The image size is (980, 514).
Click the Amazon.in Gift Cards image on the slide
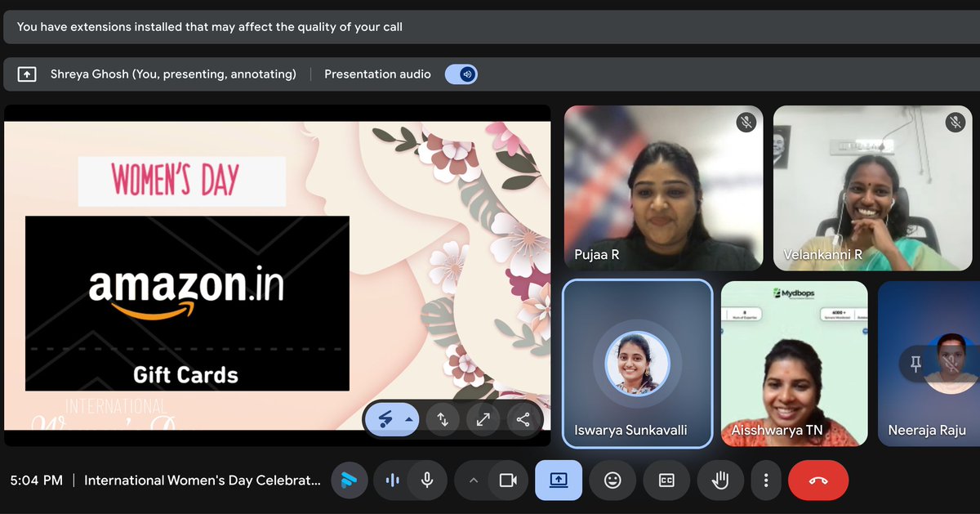[187, 303]
